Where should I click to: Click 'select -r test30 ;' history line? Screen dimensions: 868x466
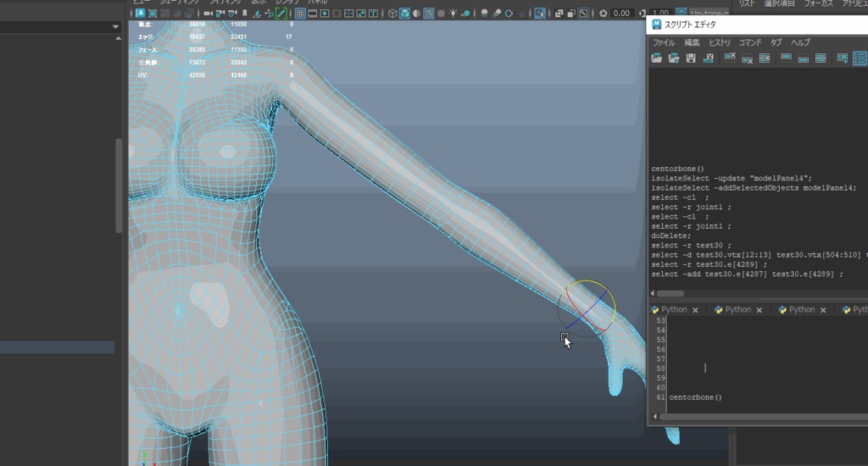(691, 245)
